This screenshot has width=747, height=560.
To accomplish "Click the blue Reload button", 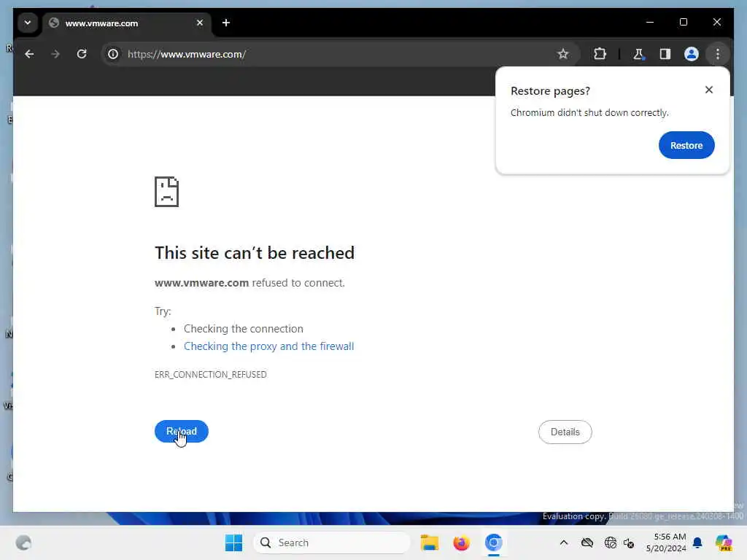I will pos(182,432).
